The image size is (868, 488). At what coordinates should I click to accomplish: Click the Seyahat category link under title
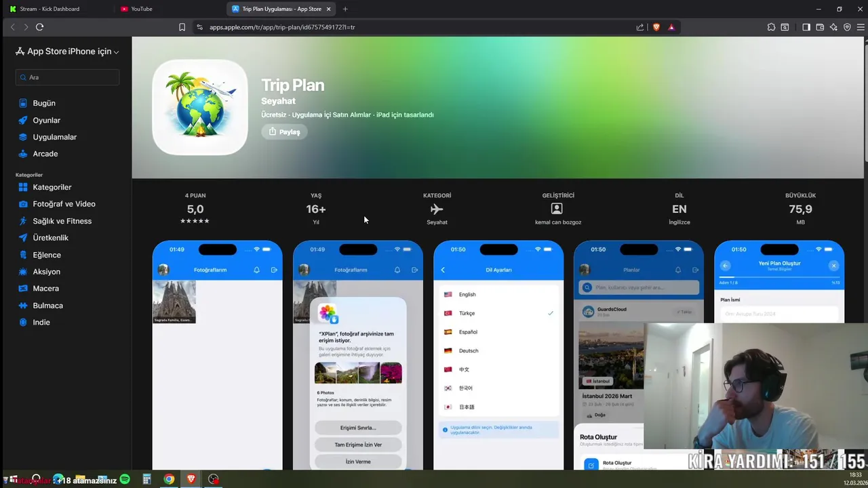pyautogui.click(x=278, y=101)
